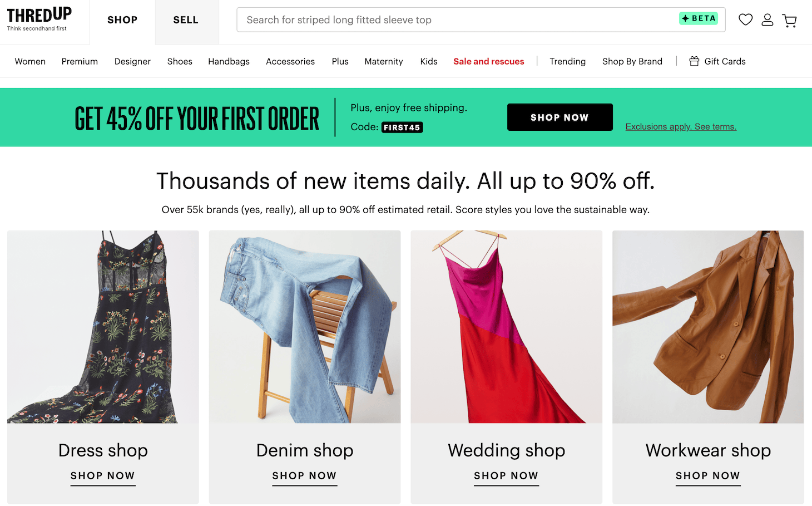Viewport: 812px width, 506px height.
Task: View your shopping cart
Action: coord(790,20)
